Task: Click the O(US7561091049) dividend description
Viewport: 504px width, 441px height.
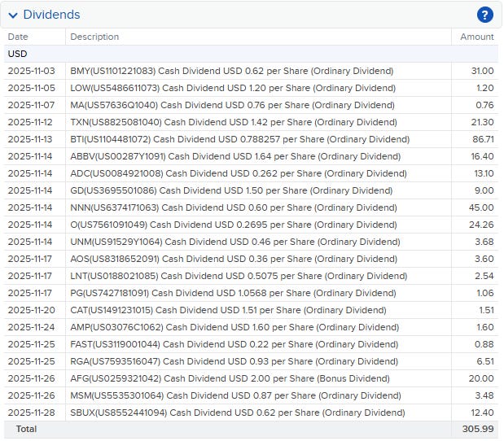Action: (234, 225)
